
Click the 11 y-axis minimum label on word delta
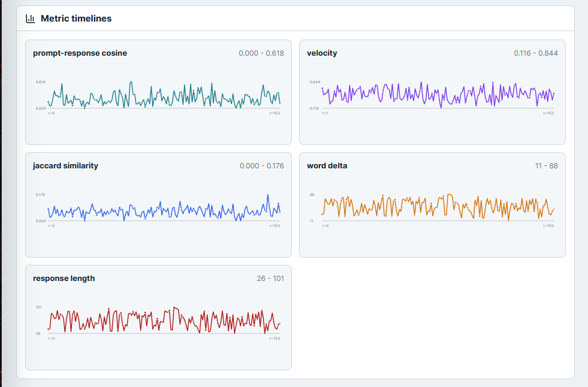tap(311, 221)
